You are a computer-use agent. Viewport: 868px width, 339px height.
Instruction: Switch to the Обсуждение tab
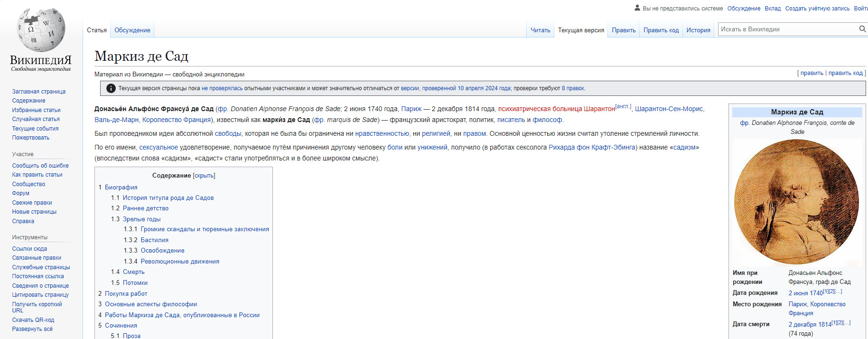(x=132, y=30)
